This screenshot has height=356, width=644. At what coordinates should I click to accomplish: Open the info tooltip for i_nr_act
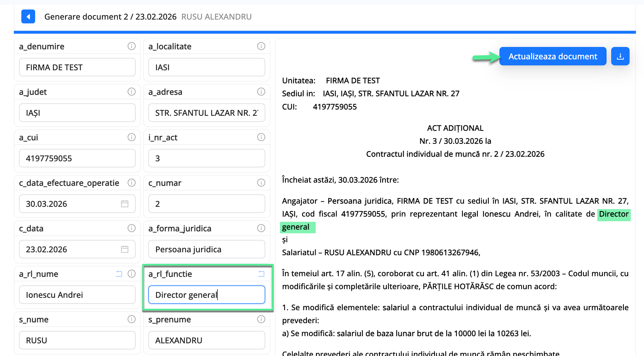click(x=261, y=137)
